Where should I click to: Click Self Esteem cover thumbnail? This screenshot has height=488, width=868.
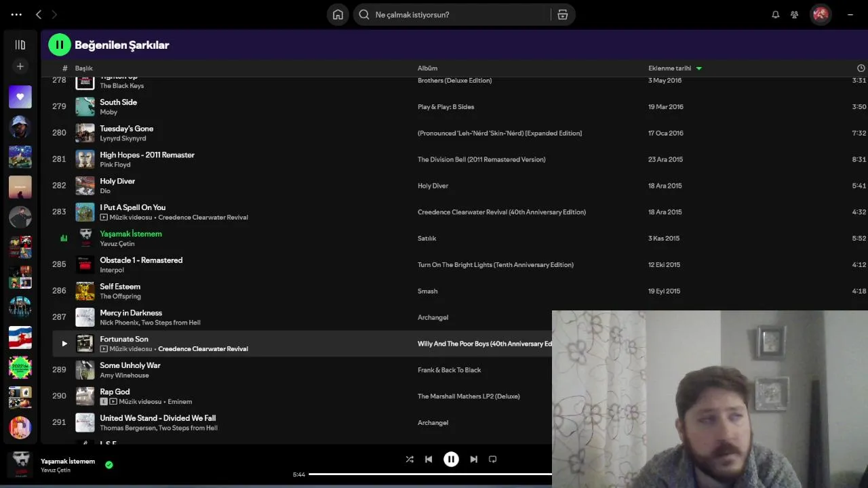(85, 291)
